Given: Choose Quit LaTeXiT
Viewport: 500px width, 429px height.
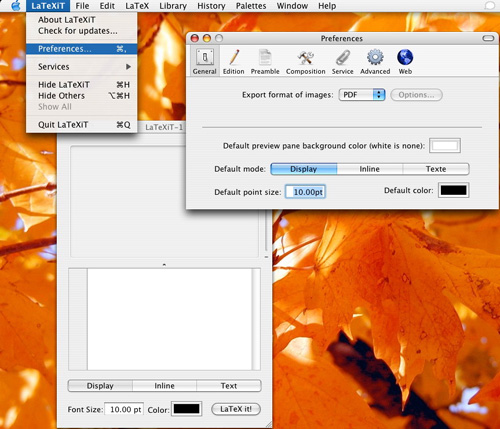Looking at the screenshot, I should 82,125.
